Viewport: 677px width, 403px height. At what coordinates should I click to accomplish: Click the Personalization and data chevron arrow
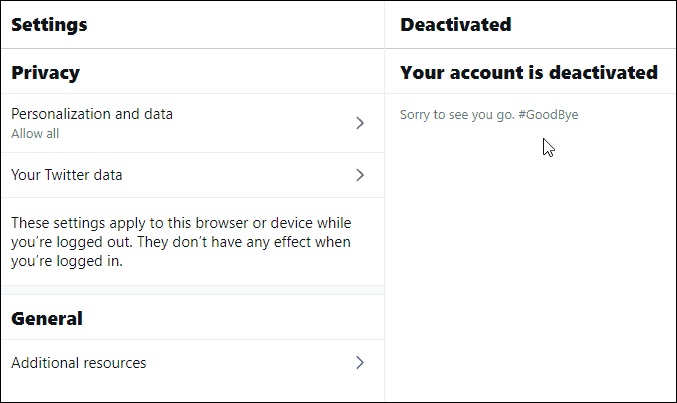point(360,123)
